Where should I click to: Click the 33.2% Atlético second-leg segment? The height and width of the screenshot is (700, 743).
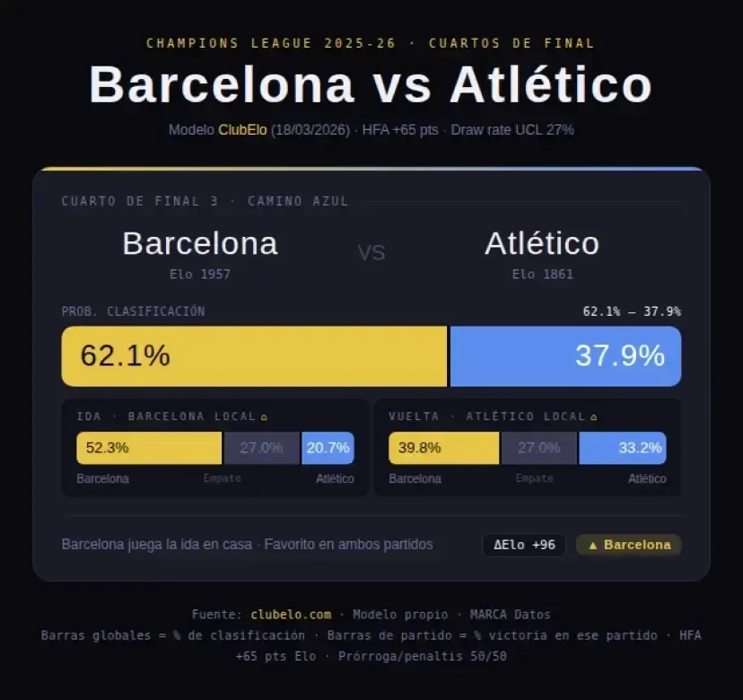pyautogui.click(x=623, y=448)
